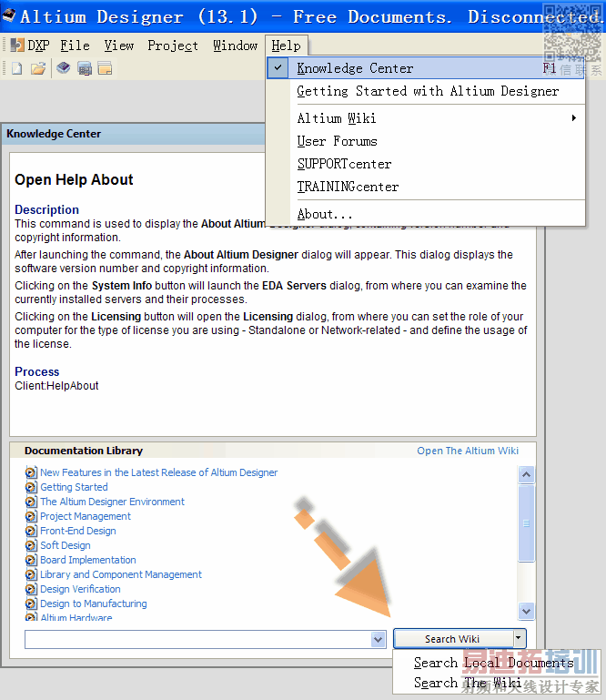Open the DXP menu
The image size is (606, 700).
click(x=30, y=46)
